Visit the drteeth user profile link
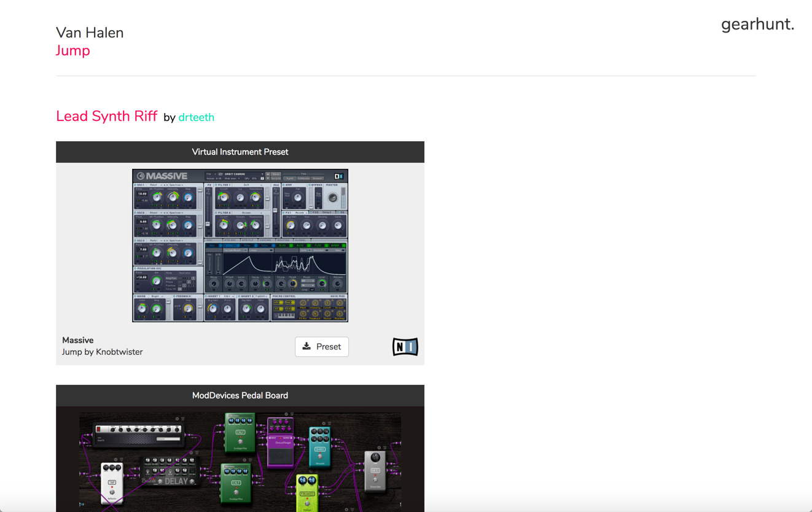The height and width of the screenshot is (512, 812). tap(196, 117)
